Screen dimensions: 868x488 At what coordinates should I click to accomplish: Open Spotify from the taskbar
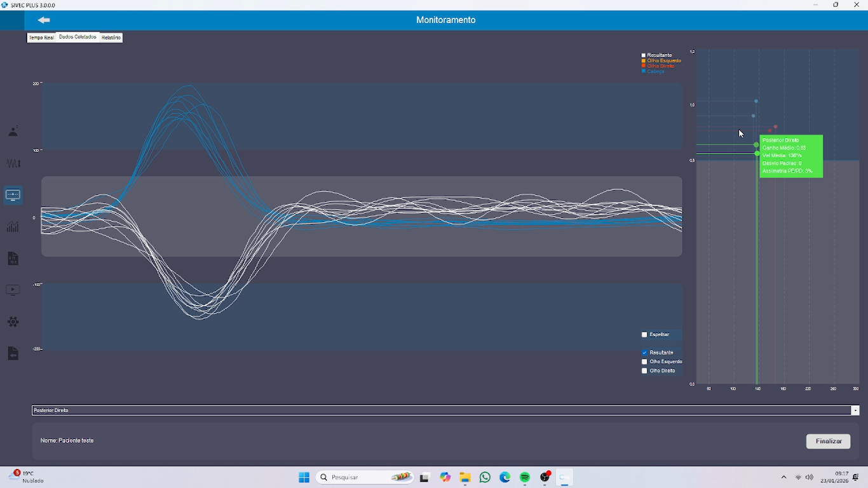525,477
